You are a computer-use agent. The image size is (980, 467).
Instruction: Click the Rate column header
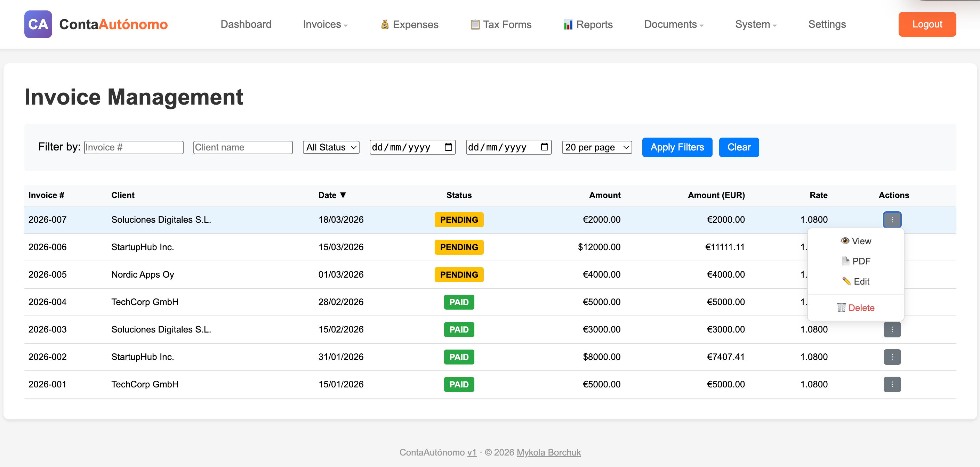[818, 195]
